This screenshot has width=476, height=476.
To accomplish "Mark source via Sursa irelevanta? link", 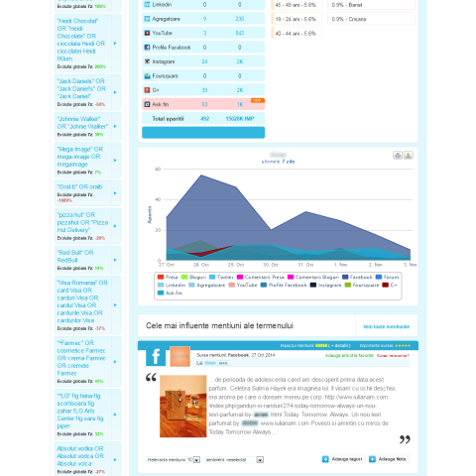I will coord(393,356).
